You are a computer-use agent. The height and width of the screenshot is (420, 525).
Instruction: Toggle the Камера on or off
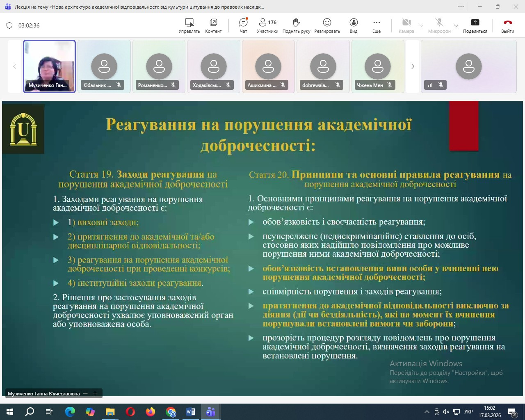pyautogui.click(x=406, y=25)
